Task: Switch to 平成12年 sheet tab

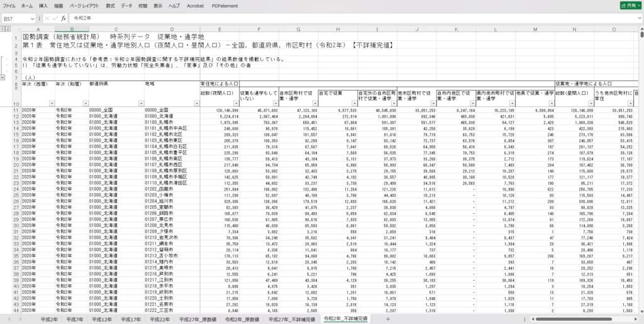Action: 102,319
